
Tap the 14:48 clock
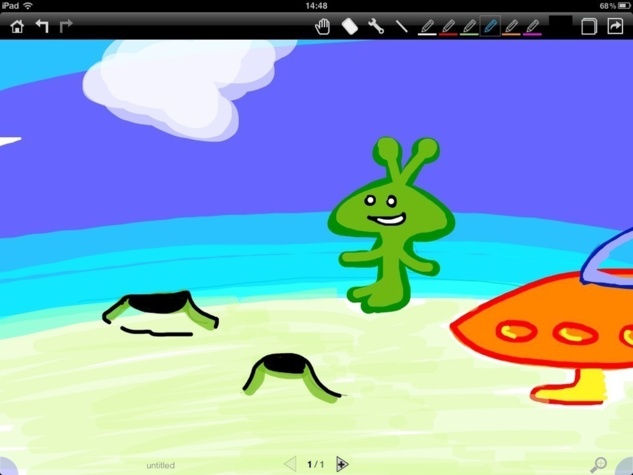click(316, 6)
